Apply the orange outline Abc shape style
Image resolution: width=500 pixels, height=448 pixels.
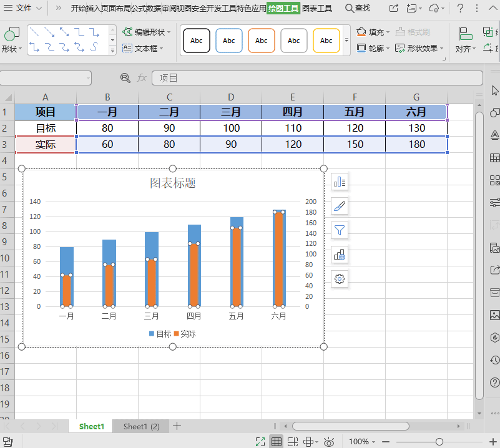[261, 41]
